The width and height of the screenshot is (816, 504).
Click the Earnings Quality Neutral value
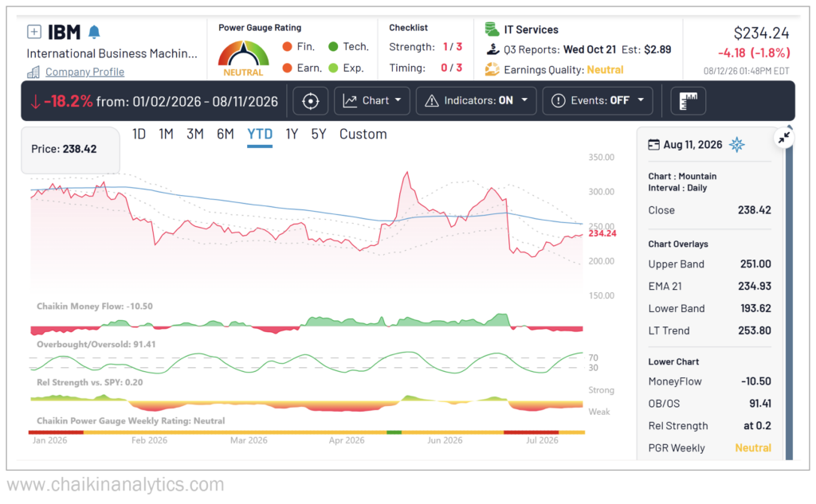coord(605,70)
